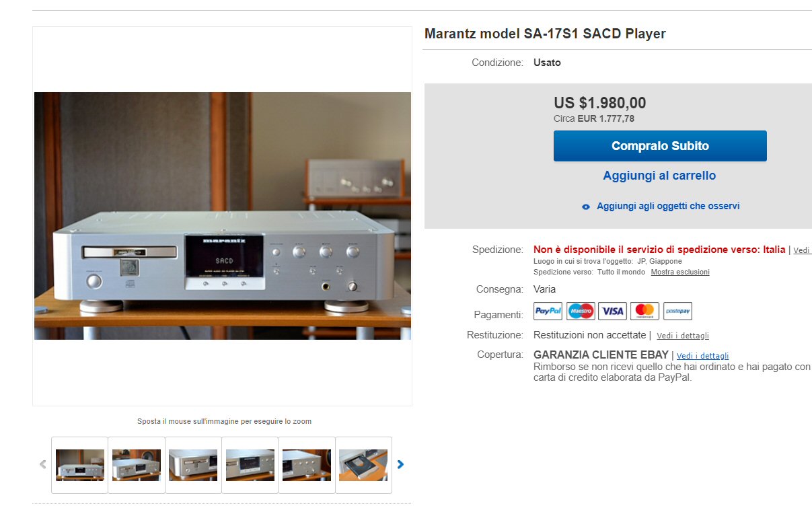
Task: Click the Maestro card icon
Action: coord(581,311)
